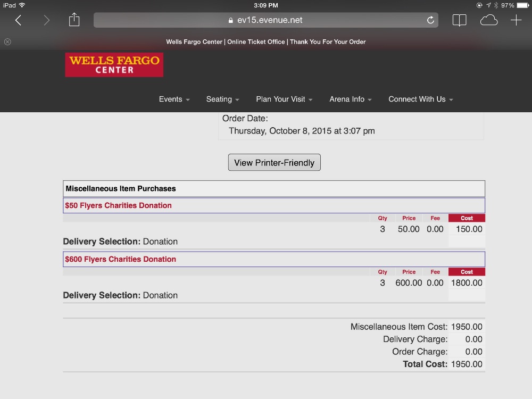This screenshot has width=532, height=399.
Task: Click the 50.00 price value
Action: (409, 229)
